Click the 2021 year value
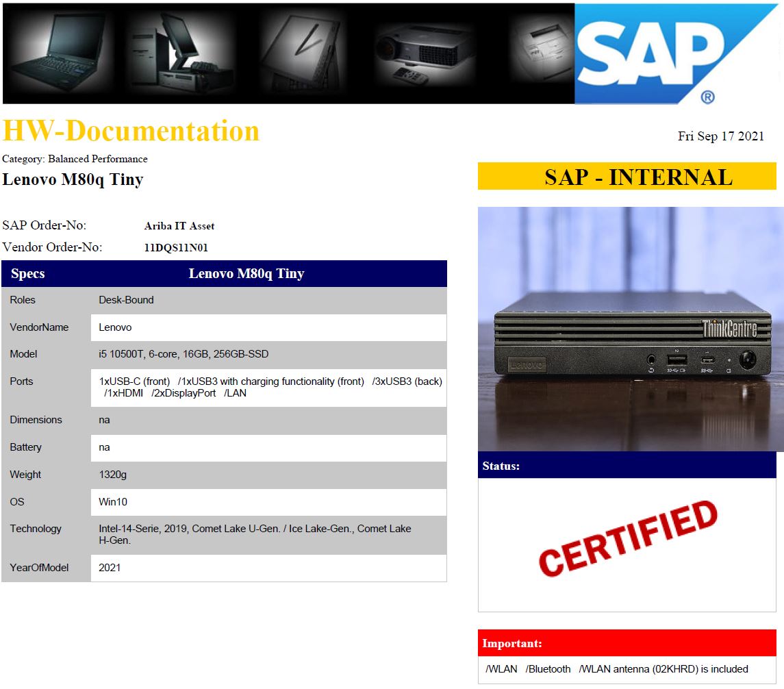 point(110,568)
